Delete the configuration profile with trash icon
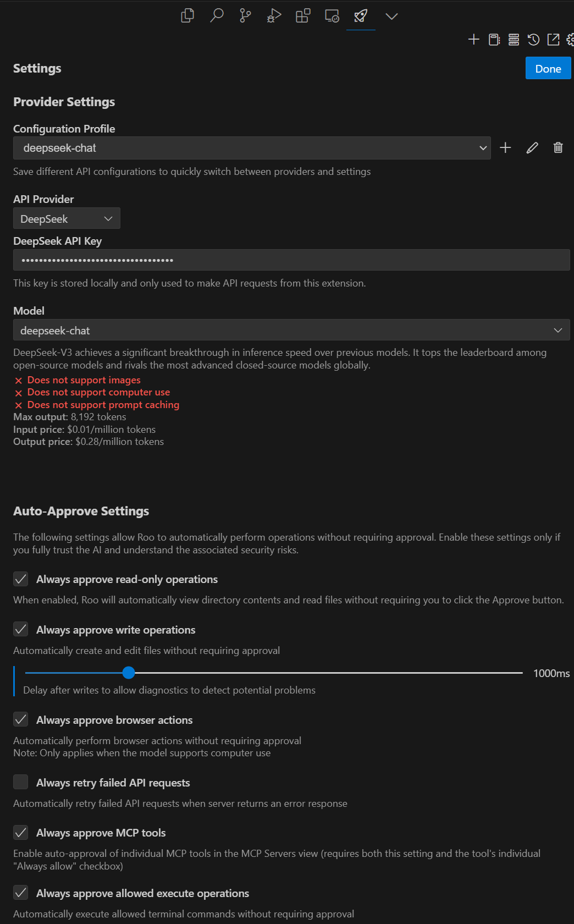The height and width of the screenshot is (924, 574). pos(558,148)
